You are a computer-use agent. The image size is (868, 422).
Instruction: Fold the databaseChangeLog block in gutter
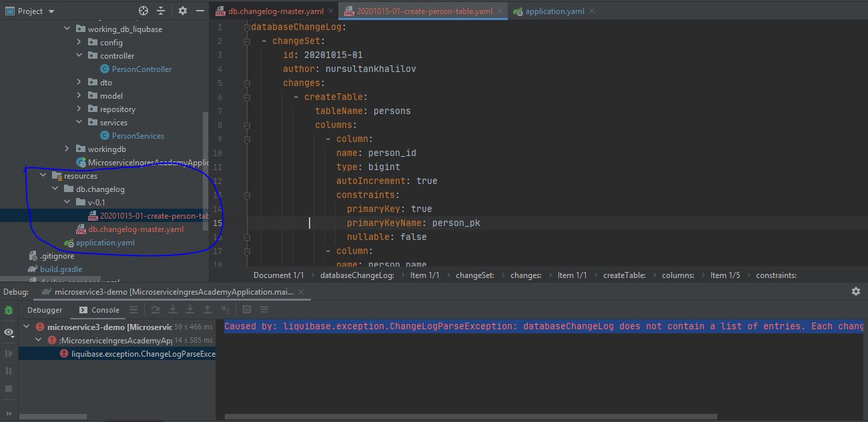[247, 27]
